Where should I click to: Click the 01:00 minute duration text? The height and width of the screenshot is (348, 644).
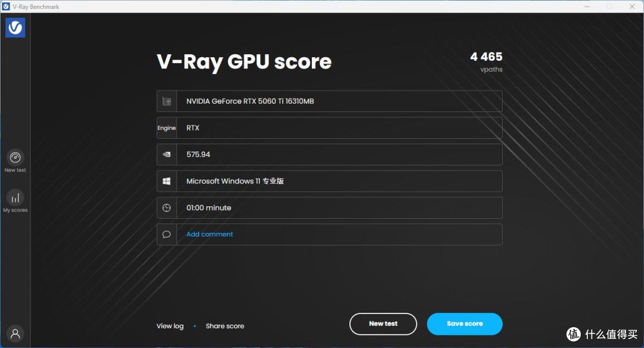pyautogui.click(x=209, y=207)
